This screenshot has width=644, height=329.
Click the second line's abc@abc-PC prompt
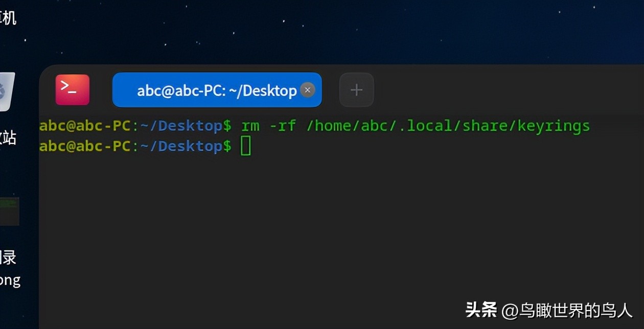(85, 146)
